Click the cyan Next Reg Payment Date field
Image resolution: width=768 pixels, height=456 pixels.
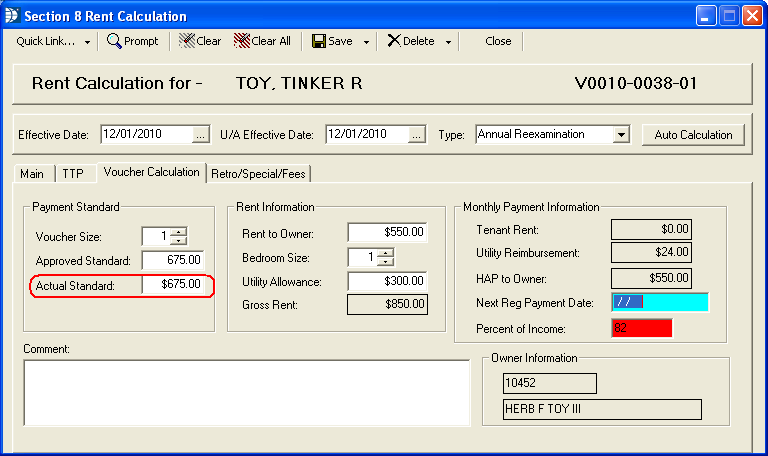[660, 302]
